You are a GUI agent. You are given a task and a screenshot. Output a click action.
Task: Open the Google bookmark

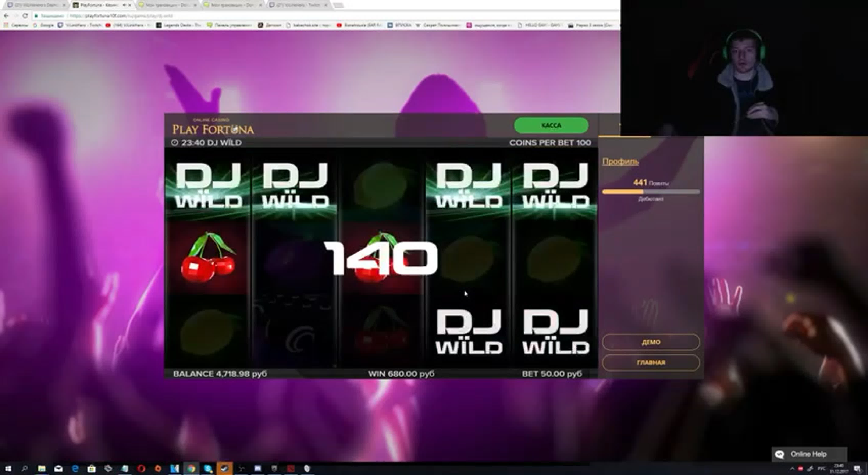43,25
